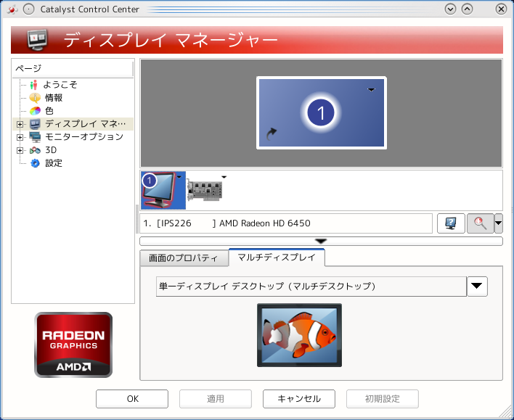Switch to the 画面のプロパティ tab
This screenshot has height=420, width=514.
(184, 258)
